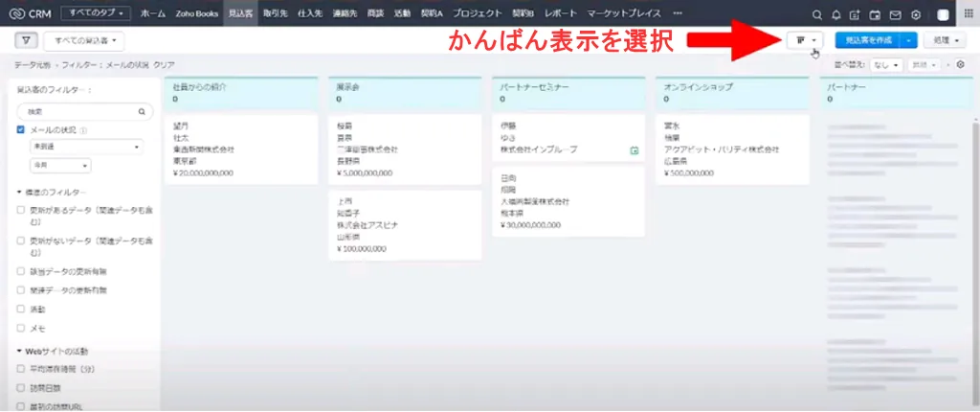Open the calendar icon in top bar

coord(875,15)
